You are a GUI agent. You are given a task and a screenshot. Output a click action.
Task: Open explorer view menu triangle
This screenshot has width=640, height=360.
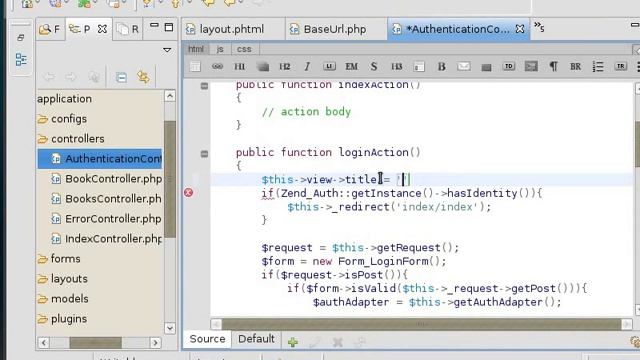coord(167,50)
